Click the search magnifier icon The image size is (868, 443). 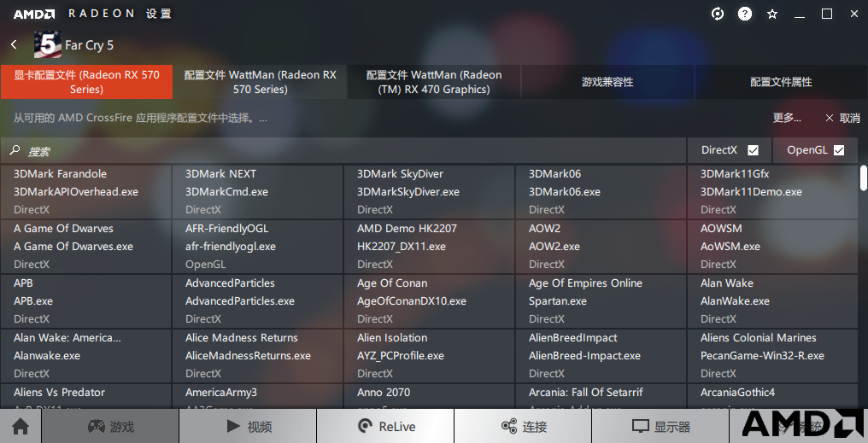pos(15,150)
